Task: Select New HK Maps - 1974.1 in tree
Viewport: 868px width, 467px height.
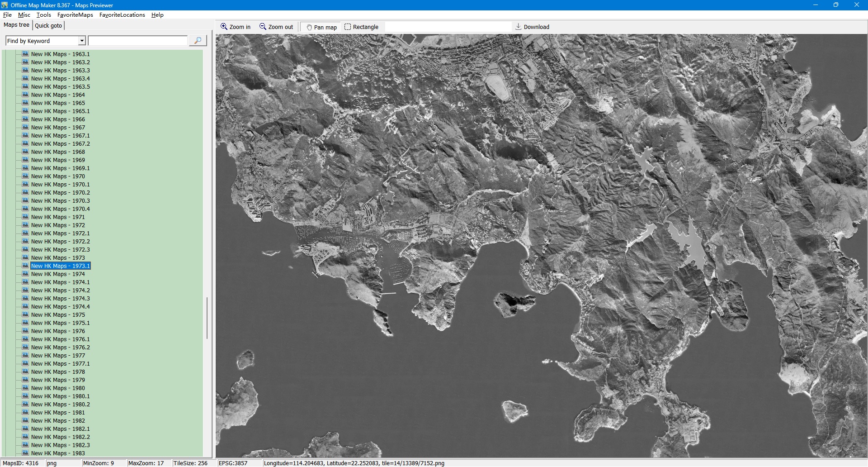Action: pyautogui.click(x=60, y=282)
